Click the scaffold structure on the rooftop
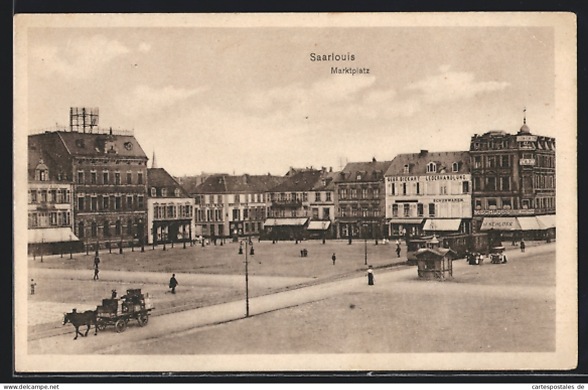588x390 pixels. tap(84, 119)
